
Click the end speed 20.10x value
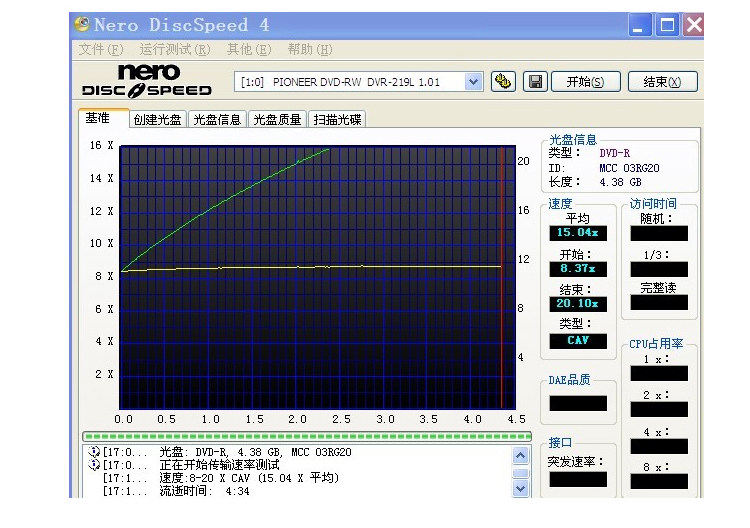click(578, 304)
